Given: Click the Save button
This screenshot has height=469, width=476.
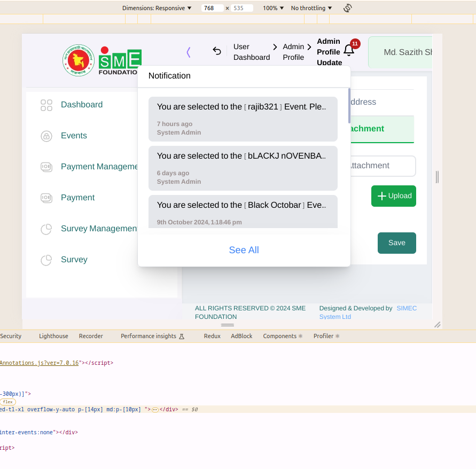Looking at the screenshot, I should pos(397,243).
